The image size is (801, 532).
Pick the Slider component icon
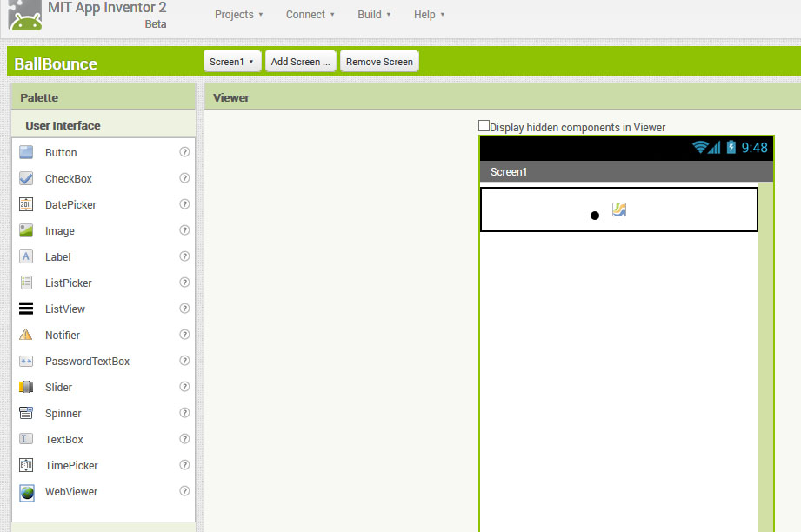pos(26,387)
